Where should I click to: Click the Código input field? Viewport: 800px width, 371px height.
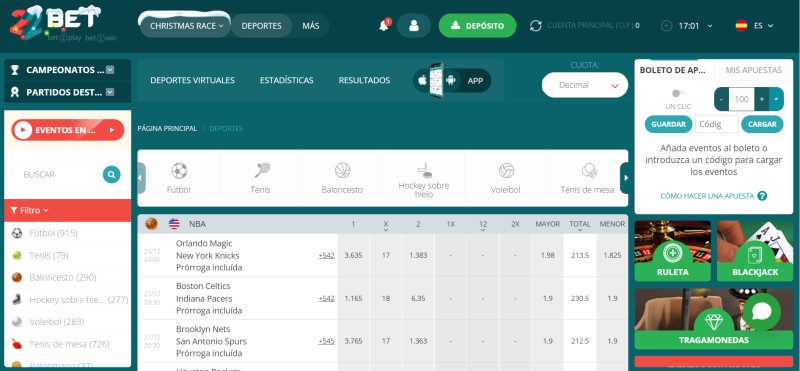716,124
